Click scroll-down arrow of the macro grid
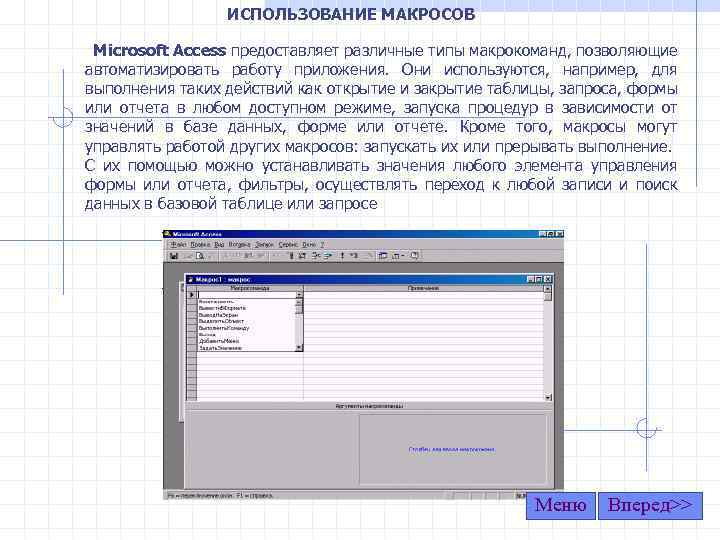Image resolution: width=720 pixels, height=540 pixels. coord(547,397)
